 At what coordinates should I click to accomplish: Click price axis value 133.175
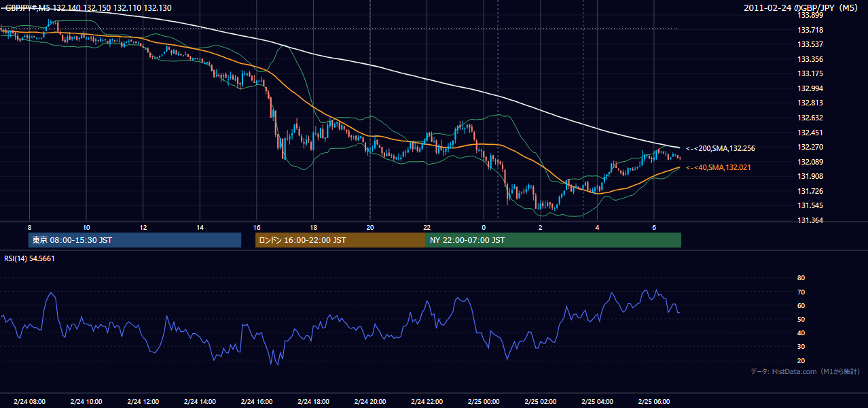[810, 73]
